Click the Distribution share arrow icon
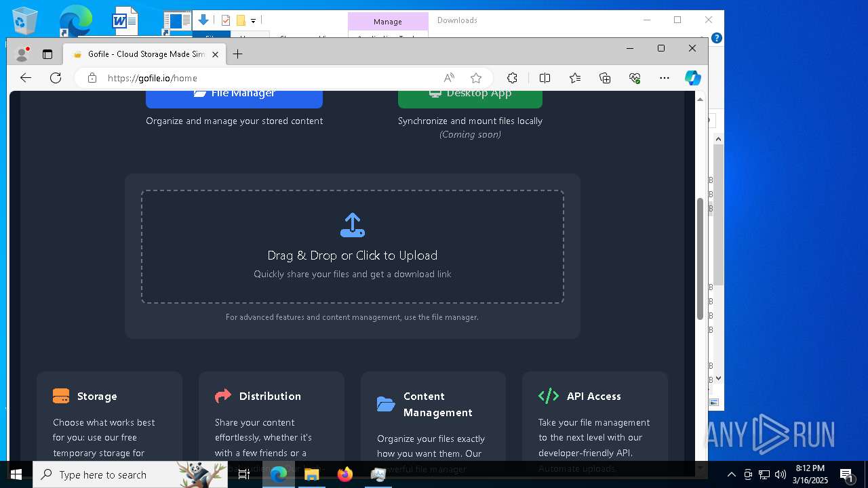This screenshot has height=488, width=868. click(223, 396)
